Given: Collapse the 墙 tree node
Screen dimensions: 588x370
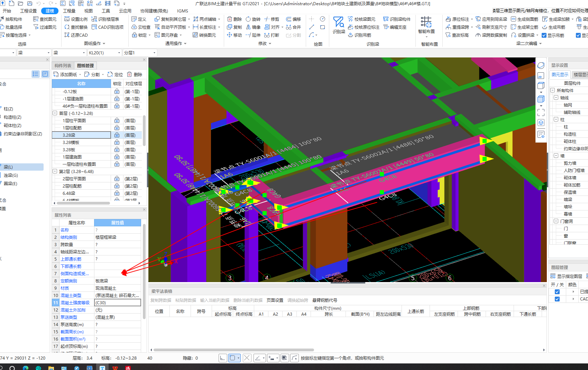Looking at the screenshot, I should coord(556,156).
